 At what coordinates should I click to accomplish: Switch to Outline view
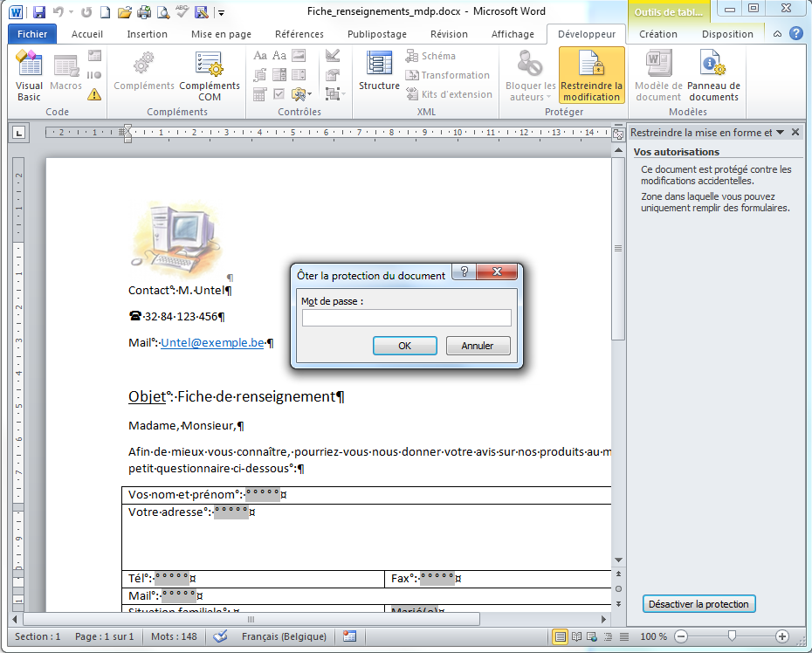(608, 636)
